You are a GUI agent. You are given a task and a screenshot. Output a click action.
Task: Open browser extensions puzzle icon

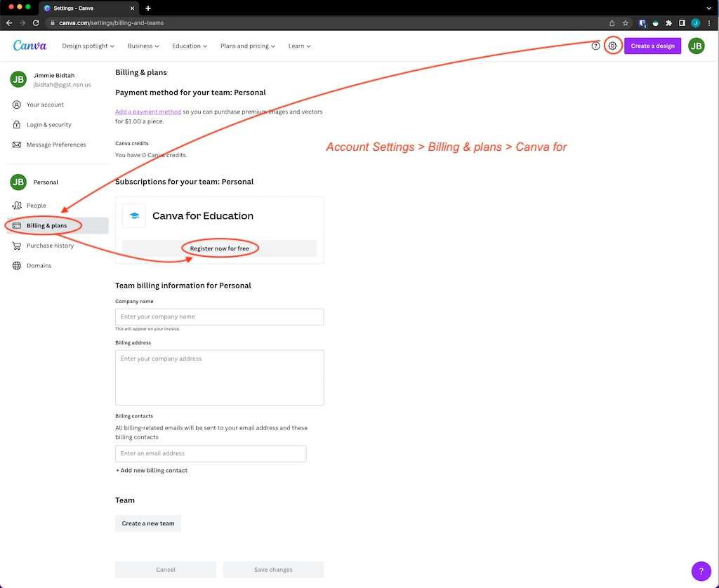(x=668, y=23)
